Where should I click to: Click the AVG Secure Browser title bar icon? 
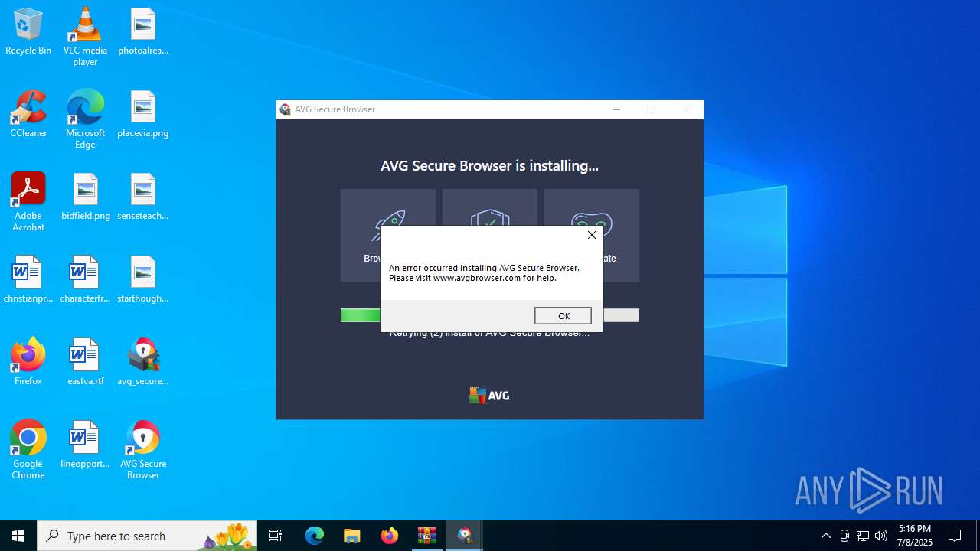point(286,109)
